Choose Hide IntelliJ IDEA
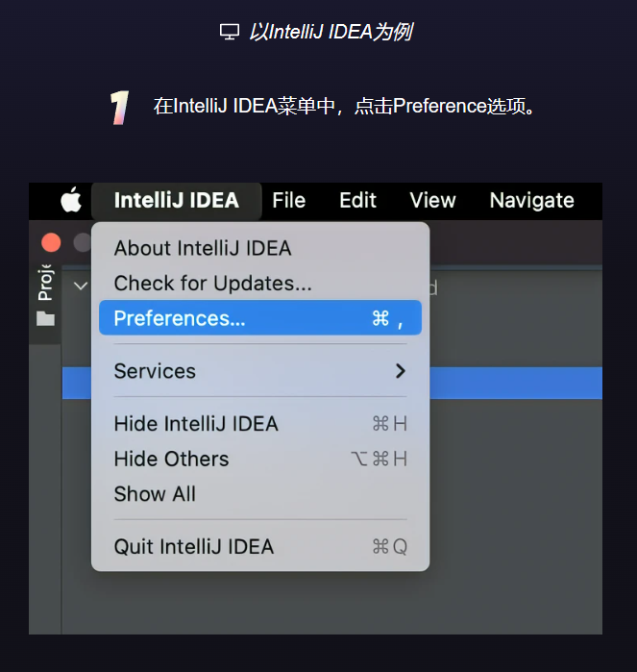Screen dimensions: 637x672 260,424
